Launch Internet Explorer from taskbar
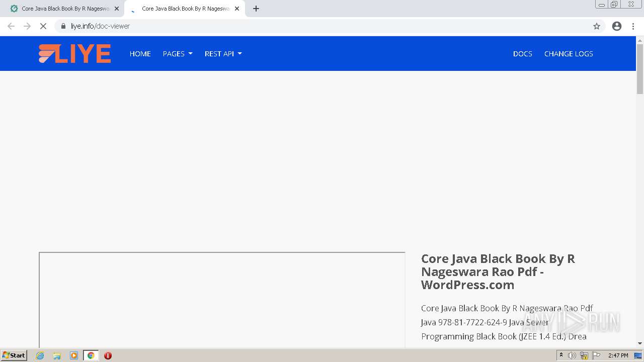The width and height of the screenshot is (644, 362). (x=40, y=355)
